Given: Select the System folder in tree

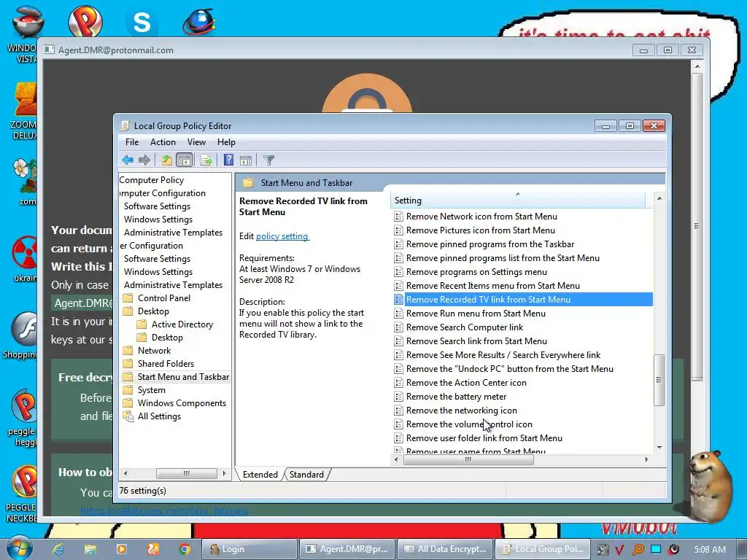Looking at the screenshot, I should point(152,390).
